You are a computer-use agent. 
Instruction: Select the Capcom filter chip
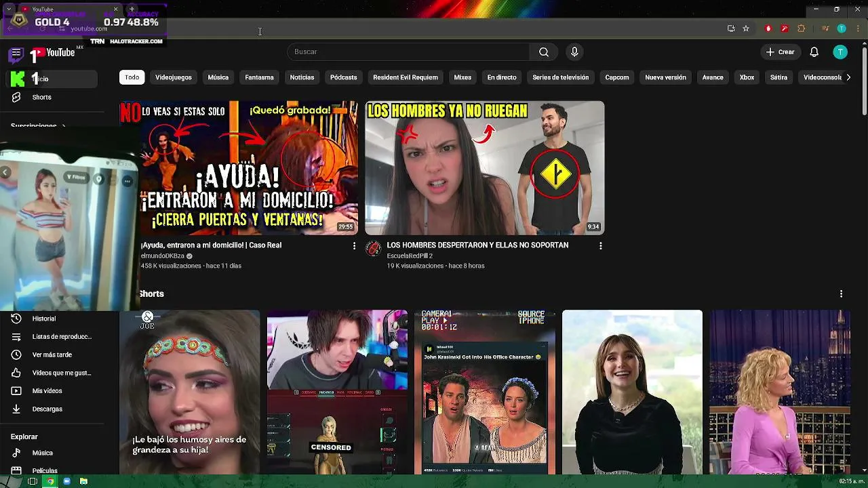[x=616, y=77]
